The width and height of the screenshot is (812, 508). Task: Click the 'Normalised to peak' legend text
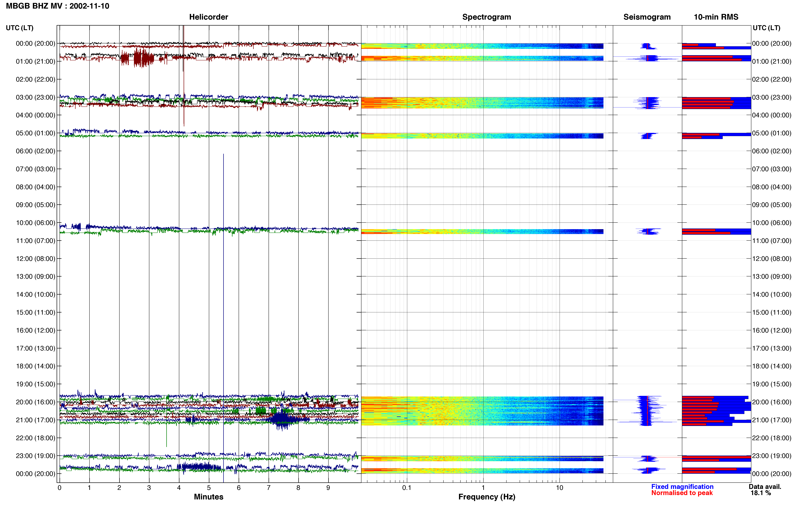pos(682,493)
